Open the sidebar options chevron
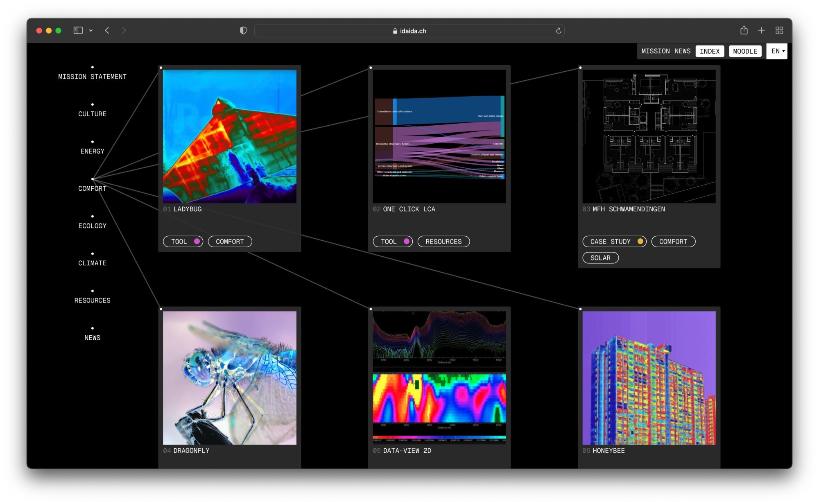This screenshot has width=819, height=504. (91, 31)
